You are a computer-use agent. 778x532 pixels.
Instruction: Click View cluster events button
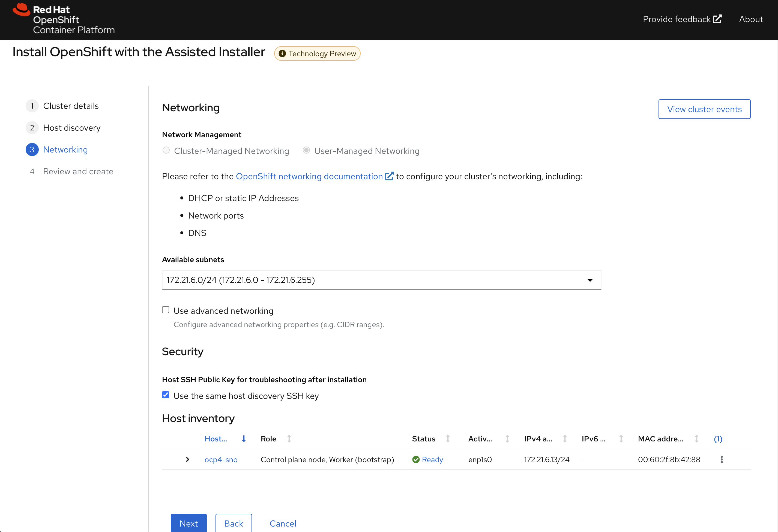[704, 109]
